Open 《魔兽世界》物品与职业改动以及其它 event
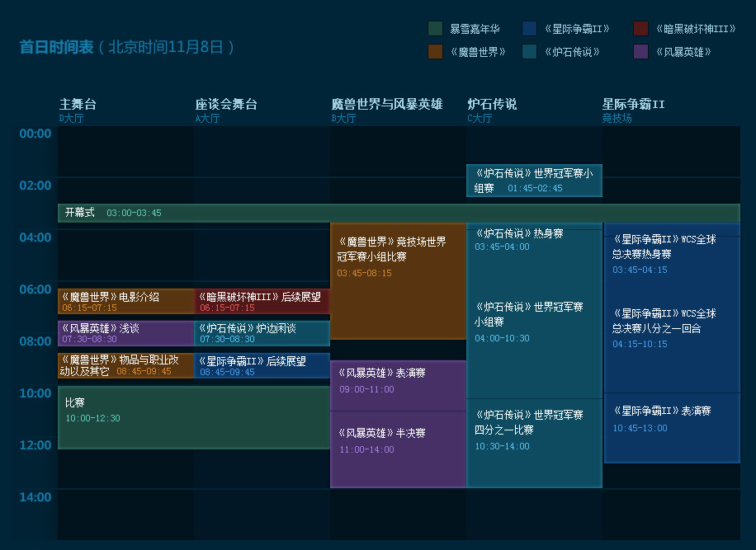 pos(125,365)
